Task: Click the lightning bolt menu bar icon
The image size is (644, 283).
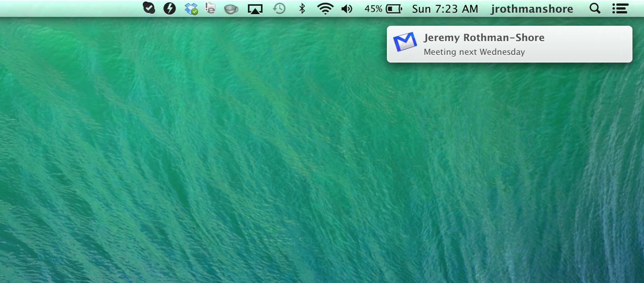Action: pyautogui.click(x=169, y=8)
